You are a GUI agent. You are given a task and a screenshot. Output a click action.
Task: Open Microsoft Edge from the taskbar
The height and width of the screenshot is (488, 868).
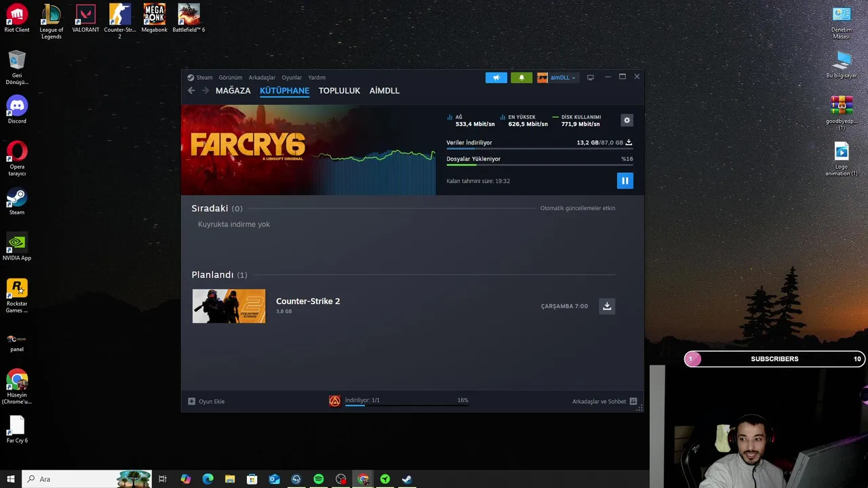tap(208, 479)
